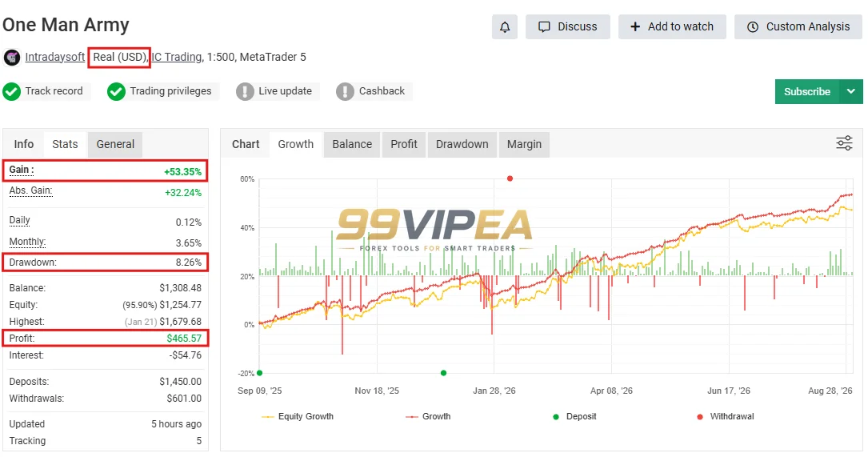This screenshot has width=868, height=457.
Task: Click the $1,308.48 balance value
Action: (181, 288)
